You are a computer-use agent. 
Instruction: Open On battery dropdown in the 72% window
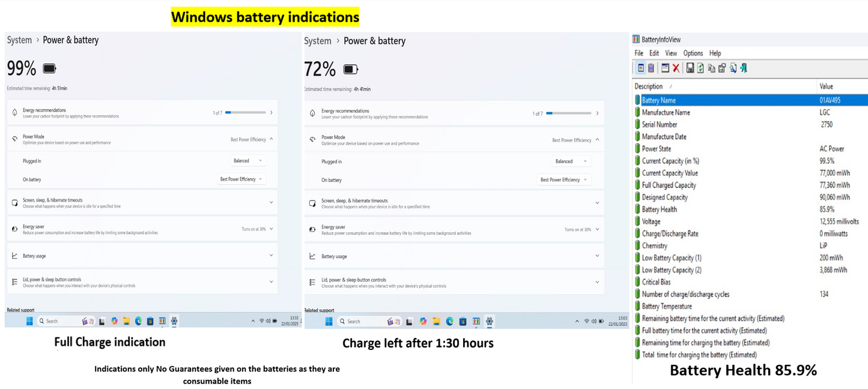[563, 179]
